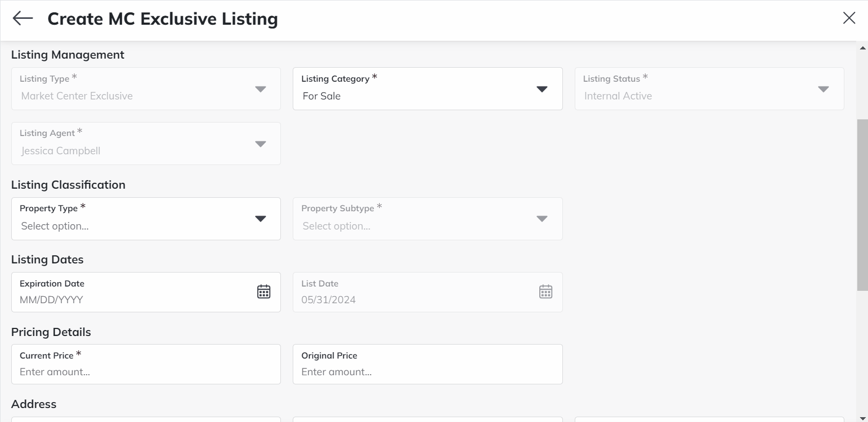Screen dimensions: 868x422
Task: Click the Listing Type dropdown arrow
Action: (x=261, y=89)
